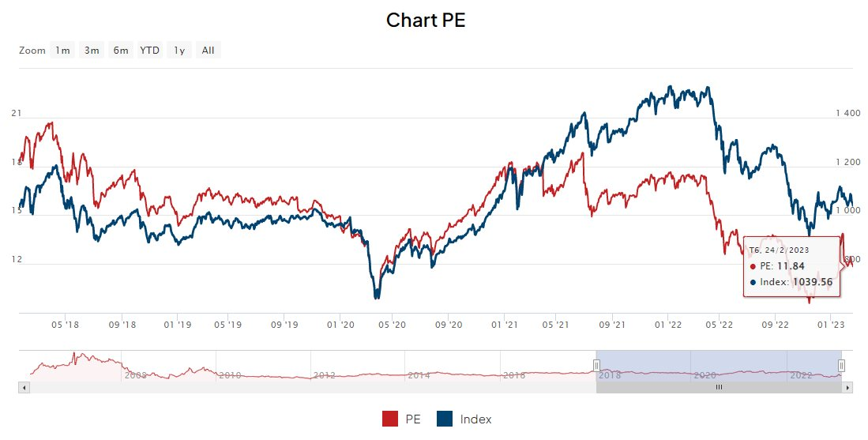Screen dimensions: 868x440
Task: Show All data in chart
Action: point(208,51)
